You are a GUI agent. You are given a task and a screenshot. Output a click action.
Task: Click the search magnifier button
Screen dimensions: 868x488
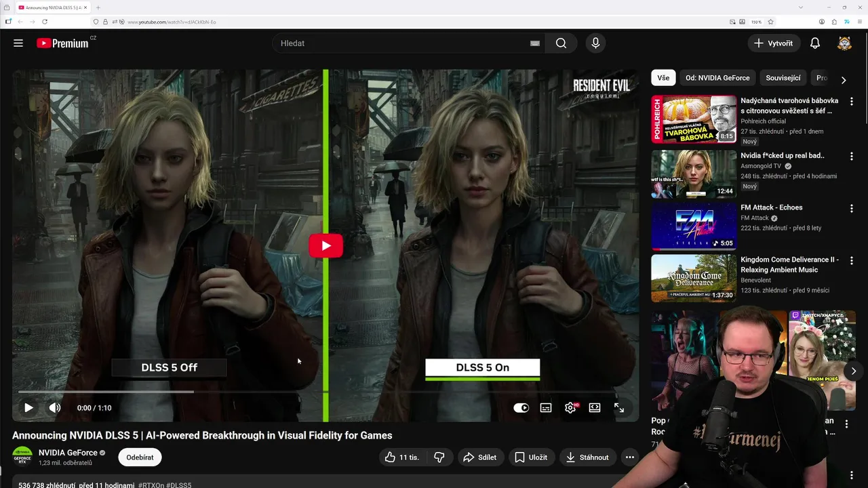pyautogui.click(x=561, y=43)
